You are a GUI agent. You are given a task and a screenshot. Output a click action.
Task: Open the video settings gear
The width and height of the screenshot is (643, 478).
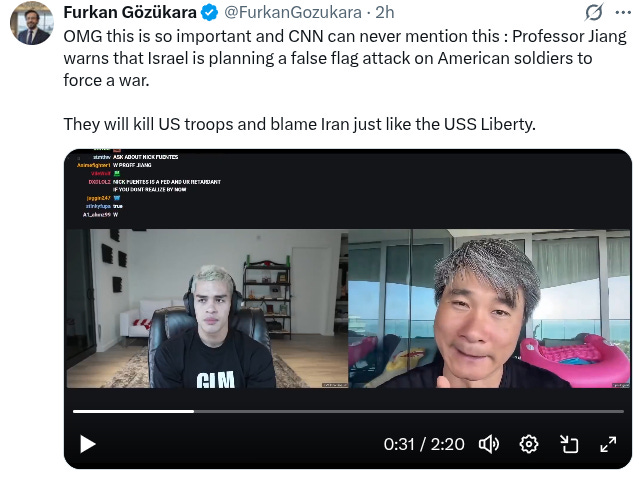point(529,444)
